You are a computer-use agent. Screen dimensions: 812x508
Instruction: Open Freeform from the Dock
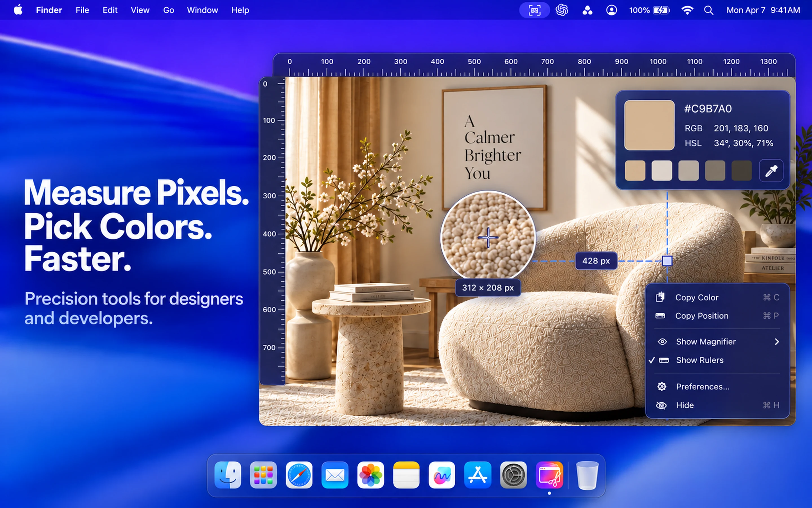[x=442, y=475]
